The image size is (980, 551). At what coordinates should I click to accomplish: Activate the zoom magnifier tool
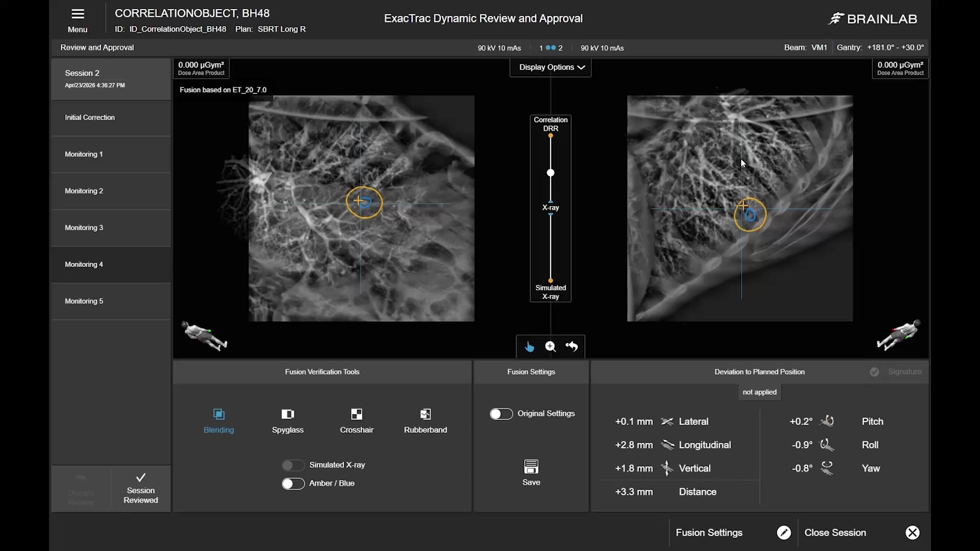click(x=550, y=347)
